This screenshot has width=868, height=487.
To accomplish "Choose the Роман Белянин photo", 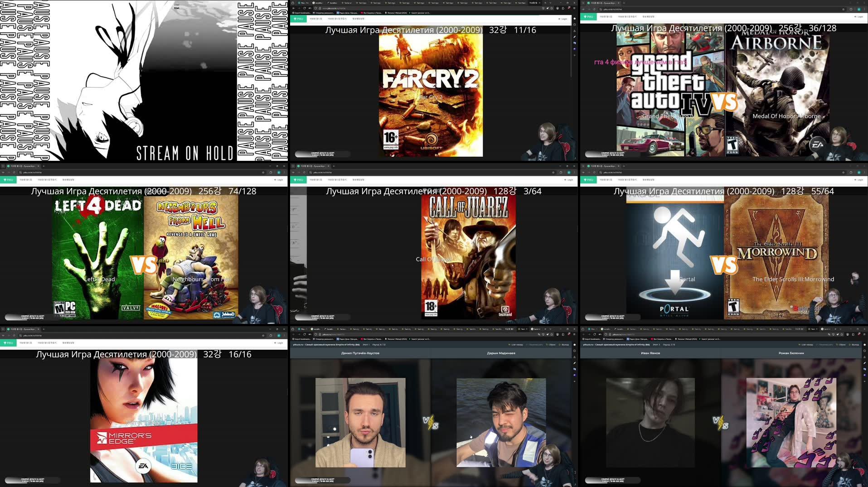I will (791, 422).
